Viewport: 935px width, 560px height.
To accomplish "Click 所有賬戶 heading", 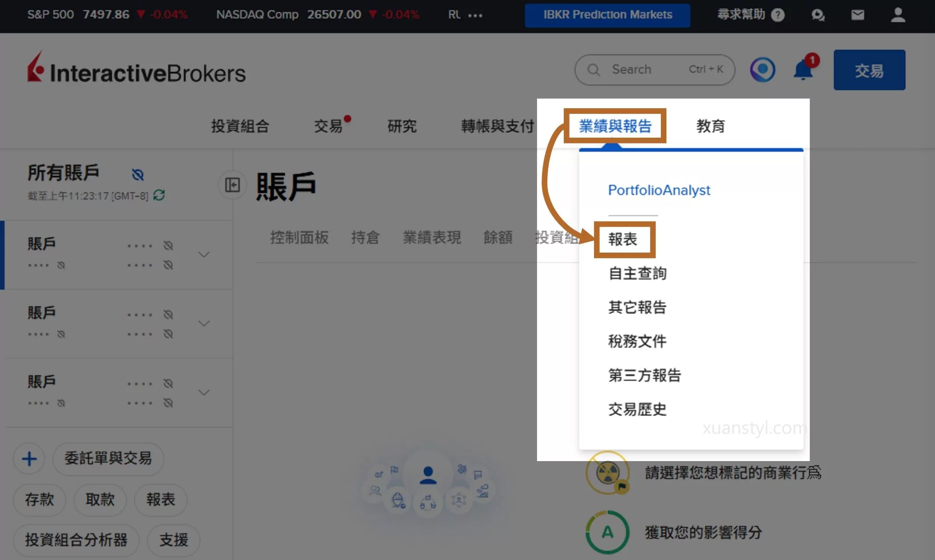I will coord(63,173).
